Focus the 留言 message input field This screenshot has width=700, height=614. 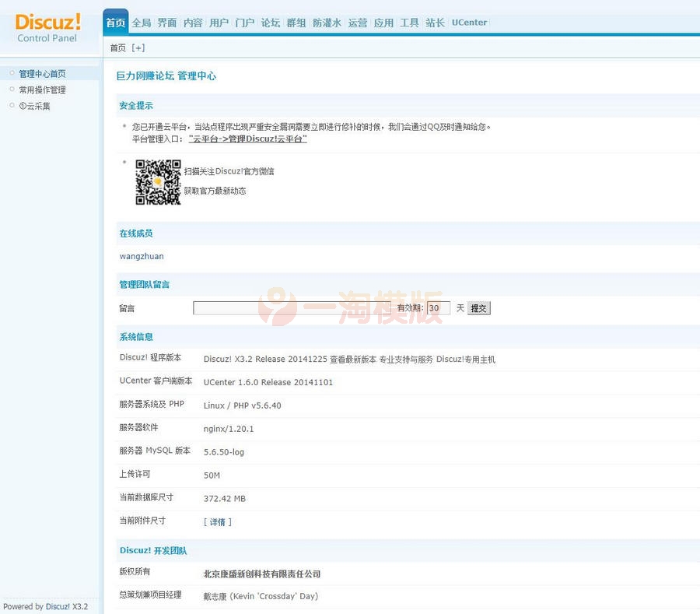pos(292,307)
